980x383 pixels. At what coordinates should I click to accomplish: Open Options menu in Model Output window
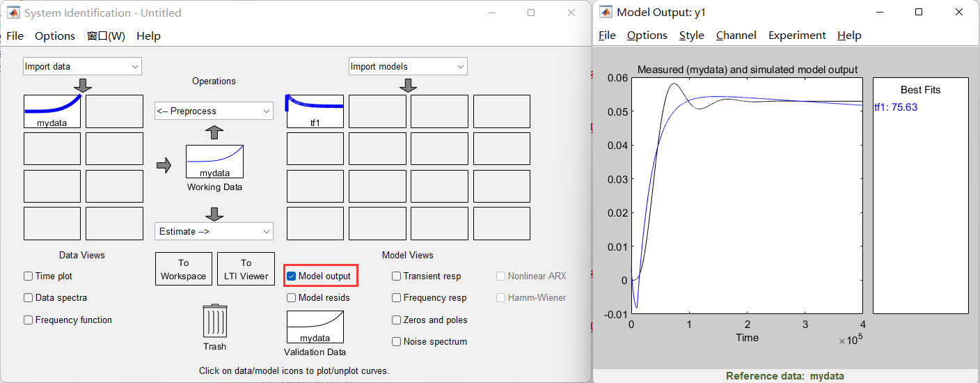point(647,35)
